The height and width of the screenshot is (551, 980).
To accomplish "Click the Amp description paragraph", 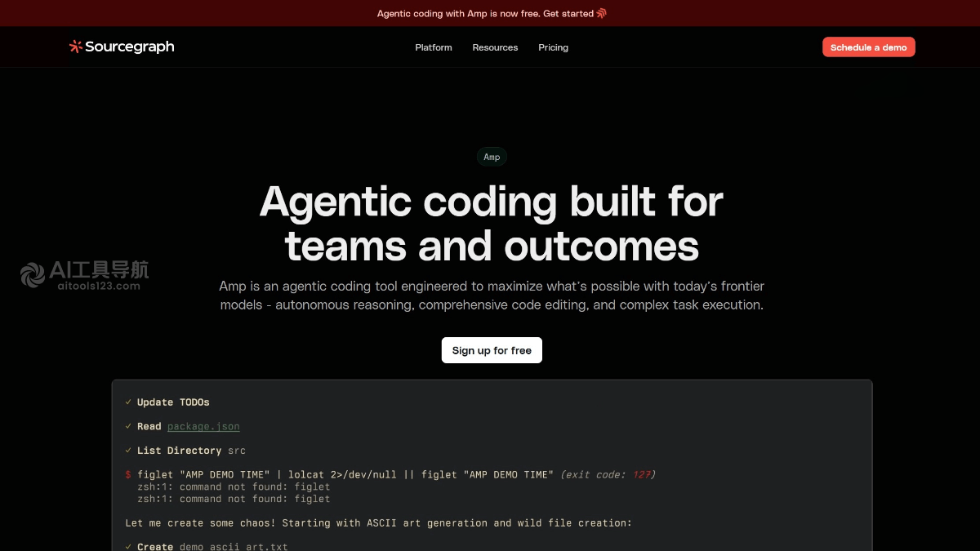I will click(x=492, y=295).
